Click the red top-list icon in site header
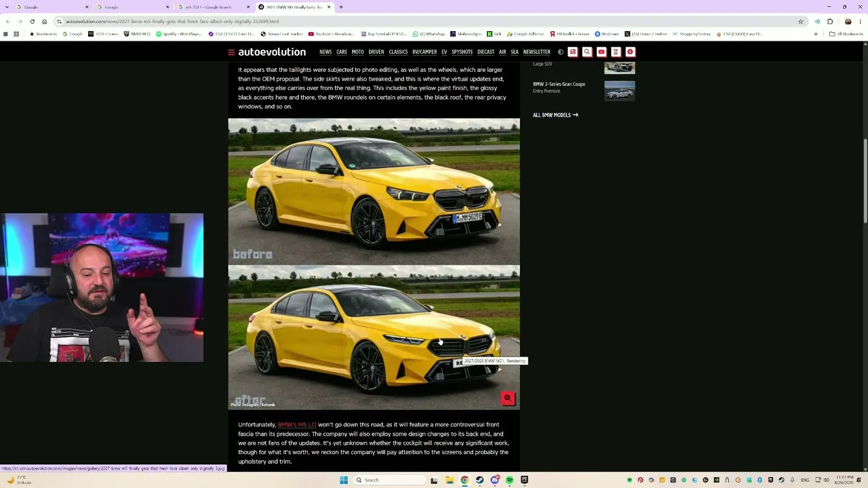Image resolution: width=868 pixels, height=488 pixels. click(x=616, y=52)
